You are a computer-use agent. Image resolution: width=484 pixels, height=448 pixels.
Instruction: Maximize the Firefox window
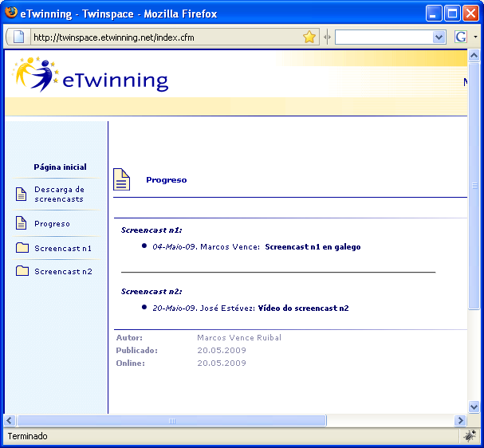click(452, 14)
